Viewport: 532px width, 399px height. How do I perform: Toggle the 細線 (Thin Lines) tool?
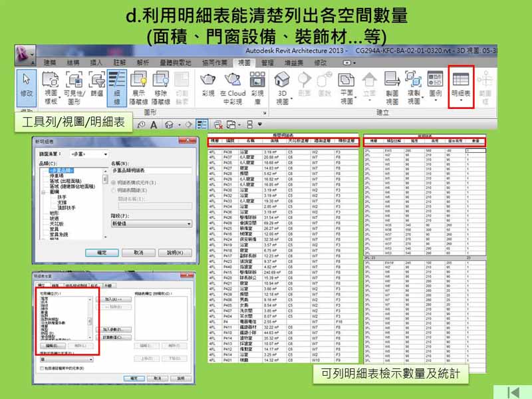pos(117,88)
